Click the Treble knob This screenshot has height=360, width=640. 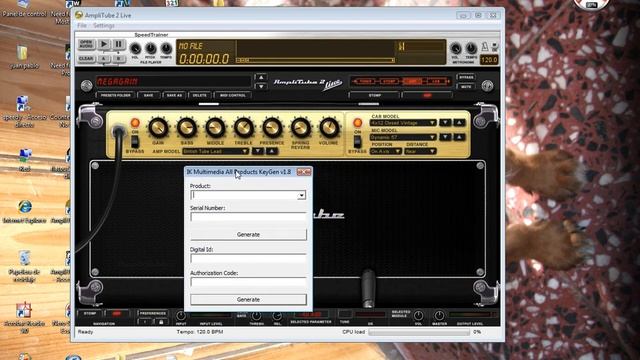[x=244, y=128]
